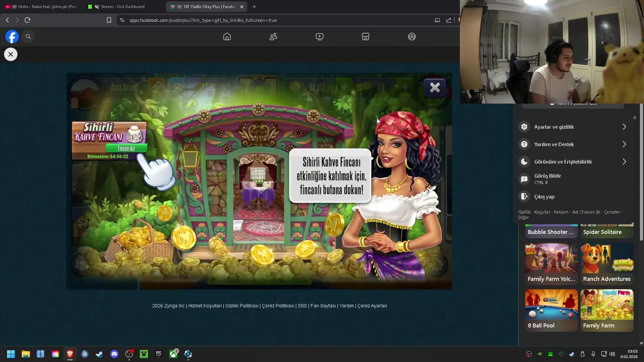Click Çerez Politikası footer link

click(x=278, y=306)
